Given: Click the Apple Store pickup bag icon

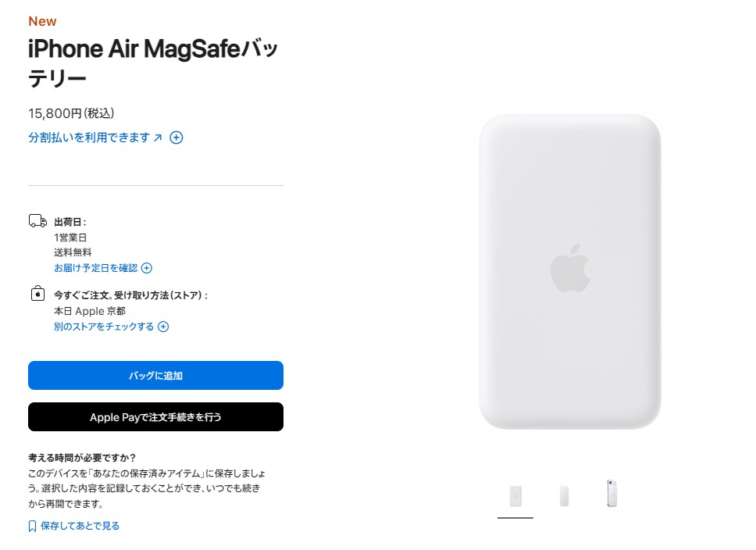Looking at the screenshot, I should (37, 294).
